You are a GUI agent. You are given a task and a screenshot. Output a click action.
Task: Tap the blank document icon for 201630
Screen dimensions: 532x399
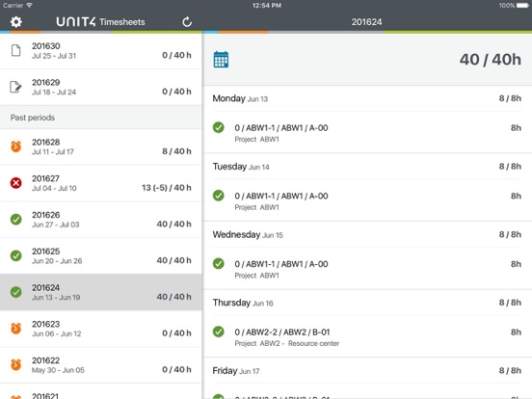pyautogui.click(x=16, y=50)
